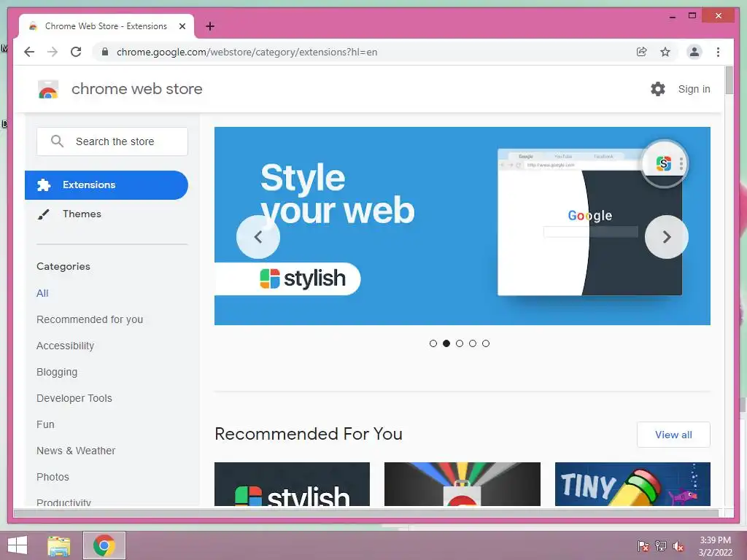
Task: Click the vertical page scrollbar
Action: click(x=729, y=81)
